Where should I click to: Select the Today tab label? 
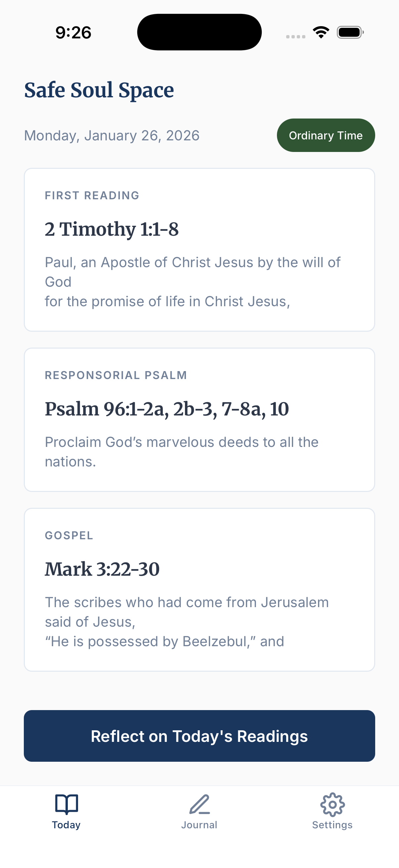(x=66, y=825)
